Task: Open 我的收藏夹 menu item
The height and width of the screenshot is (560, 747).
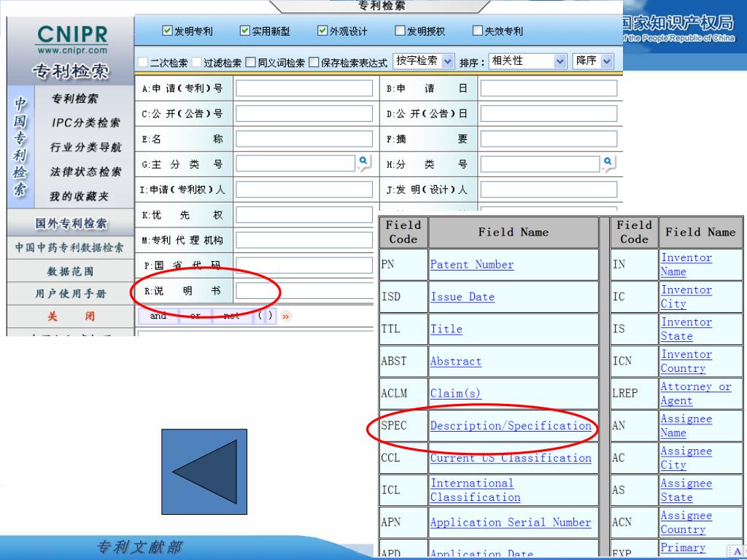Action: tap(79, 195)
